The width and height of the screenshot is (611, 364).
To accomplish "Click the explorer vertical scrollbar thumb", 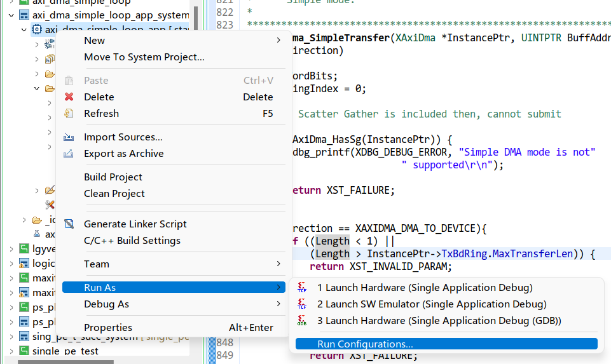I will pyautogui.click(x=196, y=18).
